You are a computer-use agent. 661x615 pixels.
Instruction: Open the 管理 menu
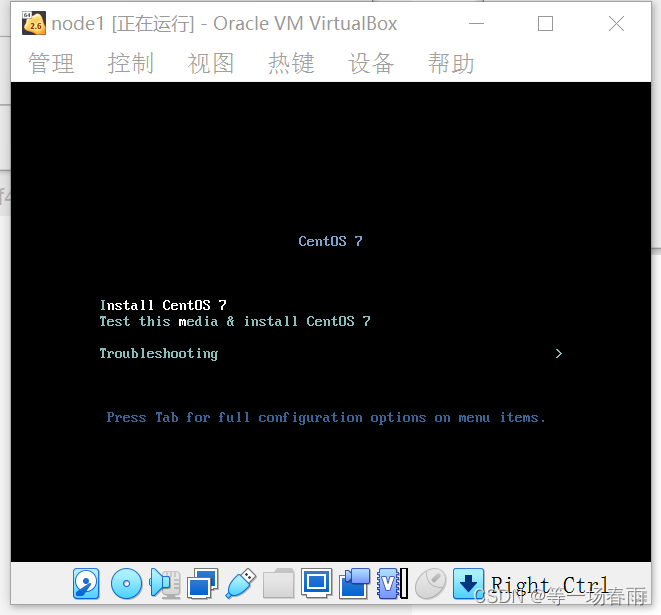point(51,63)
